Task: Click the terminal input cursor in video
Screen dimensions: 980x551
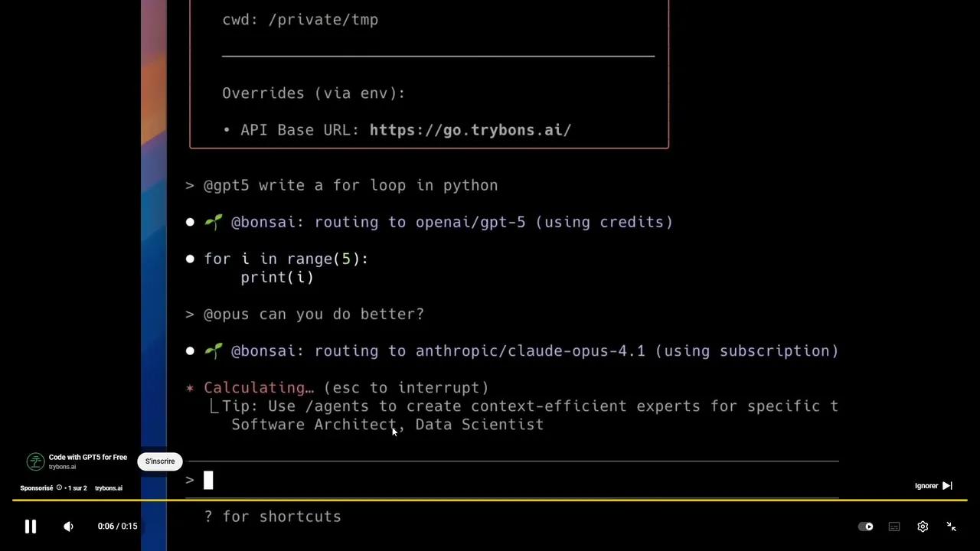Action: 208,480
